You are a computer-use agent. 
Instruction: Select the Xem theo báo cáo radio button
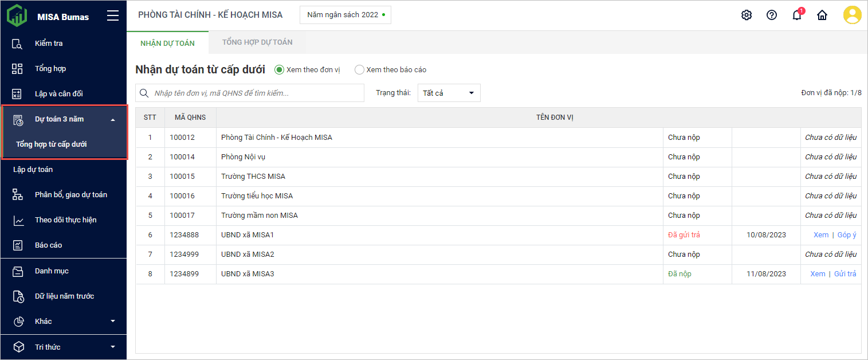point(359,70)
